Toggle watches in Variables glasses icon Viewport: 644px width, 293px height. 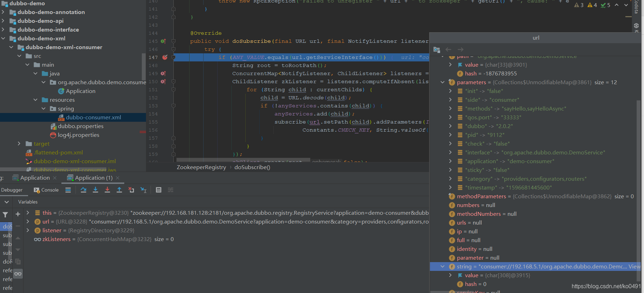(x=18, y=274)
